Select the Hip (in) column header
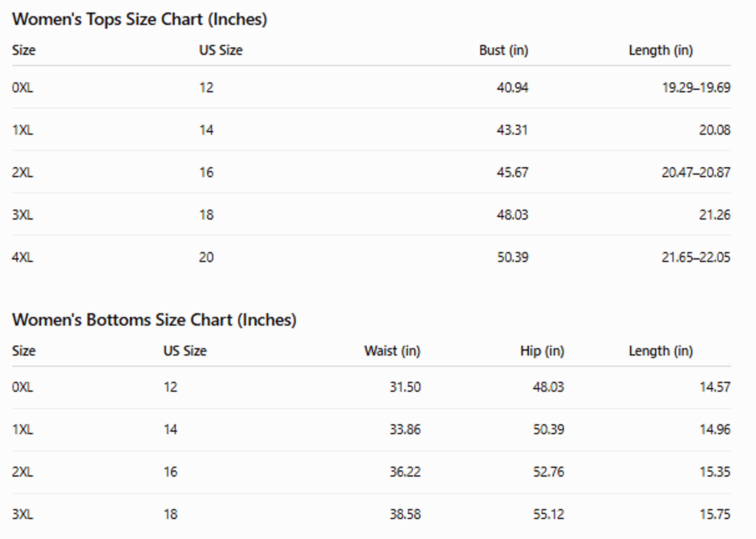This screenshot has height=539, width=756. [x=542, y=351]
